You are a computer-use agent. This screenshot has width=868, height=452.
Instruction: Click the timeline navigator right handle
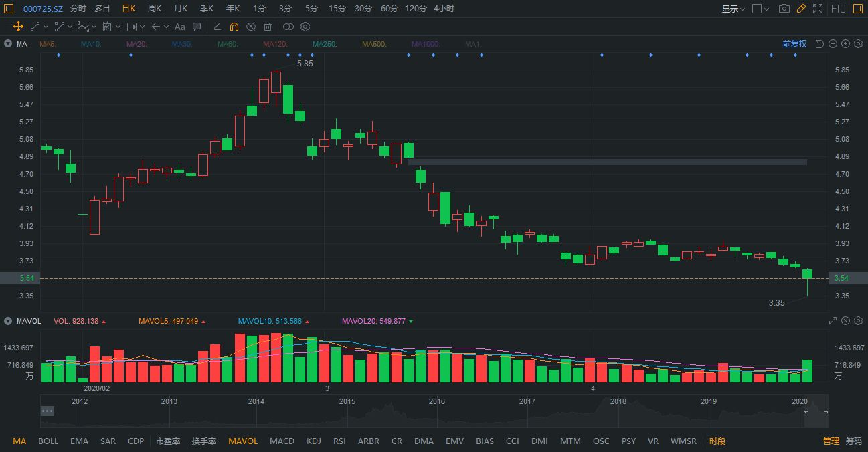tap(827, 411)
